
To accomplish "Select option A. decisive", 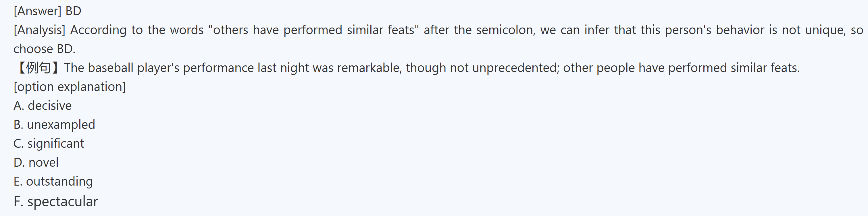I will click(x=43, y=106).
